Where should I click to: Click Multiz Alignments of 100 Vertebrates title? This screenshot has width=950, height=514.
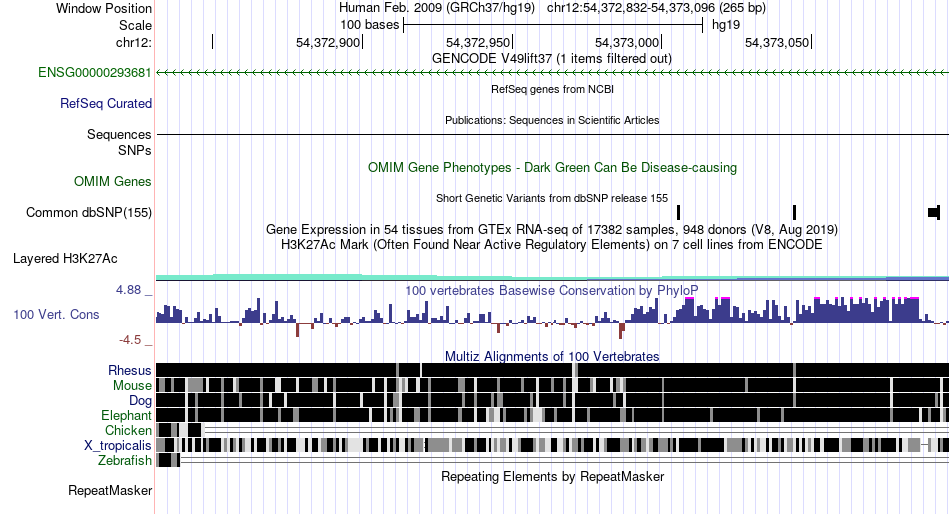[552, 356]
